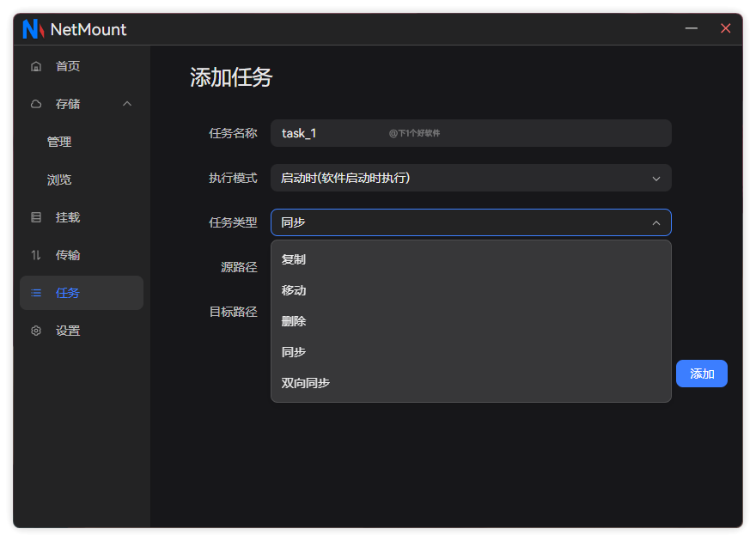The height and width of the screenshot is (541, 756).
Task: Collapse the 存储 sidebar section chevron
Action: 127,104
